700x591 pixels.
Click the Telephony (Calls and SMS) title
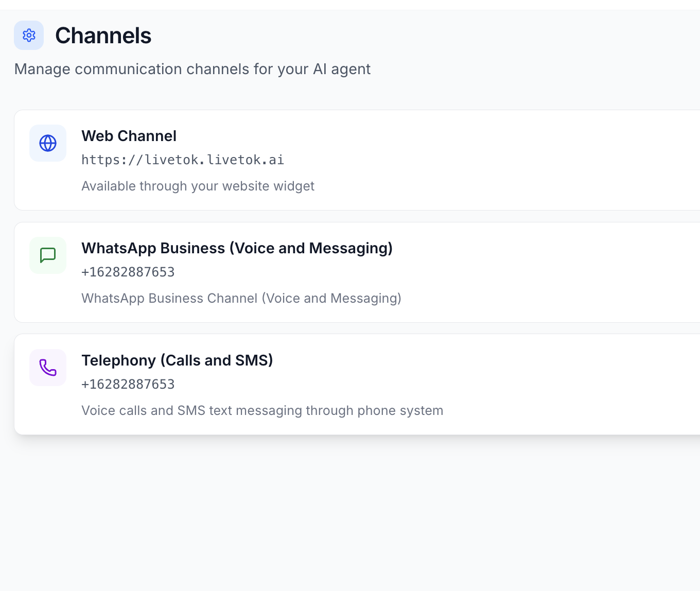click(x=177, y=360)
